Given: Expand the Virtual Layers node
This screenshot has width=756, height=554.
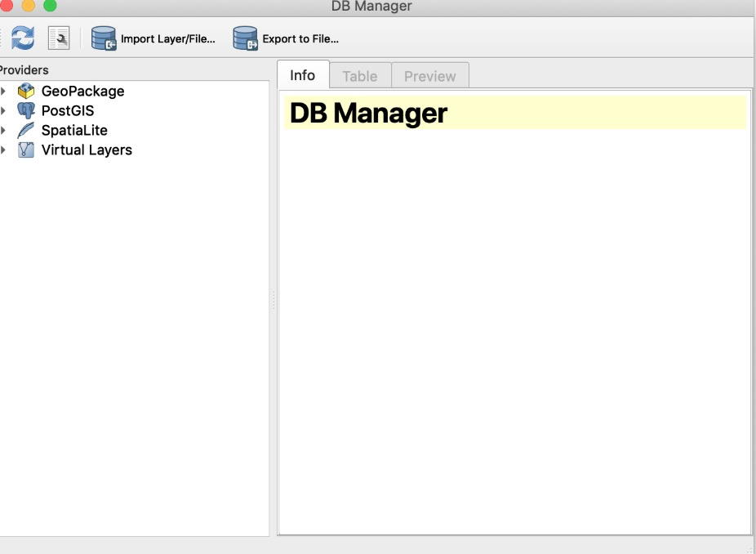Looking at the screenshot, I should point(3,150).
